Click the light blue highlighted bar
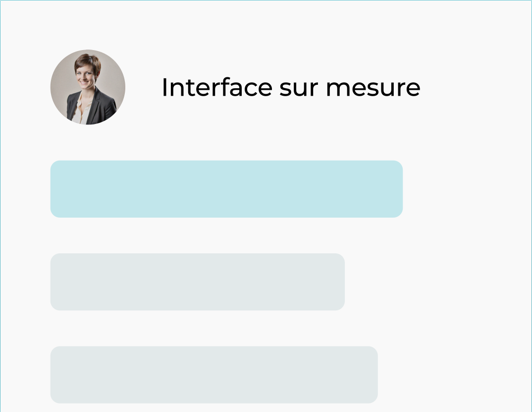Viewport: 532px width, 412px height. coord(226,189)
